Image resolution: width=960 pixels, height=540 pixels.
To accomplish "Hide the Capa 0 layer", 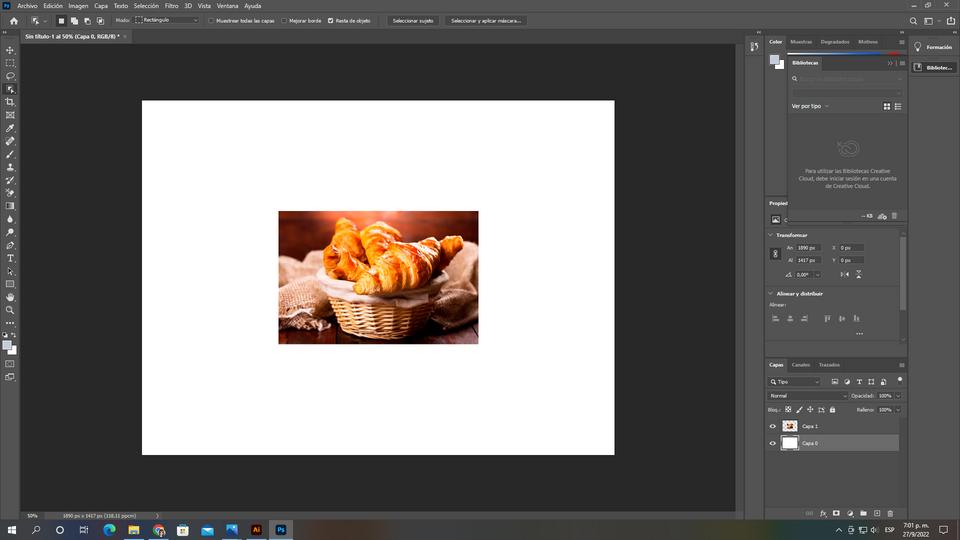I will pyautogui.click(x=773, y=443).
